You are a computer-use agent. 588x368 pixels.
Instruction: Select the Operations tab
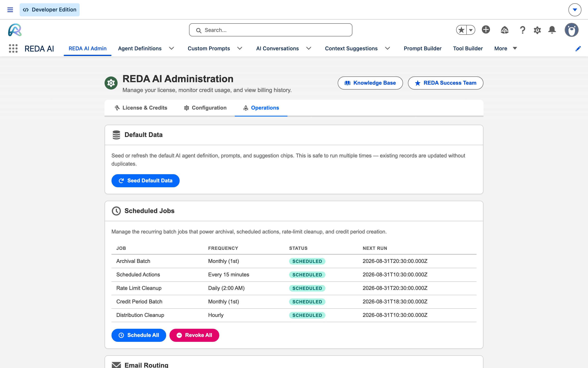(261, 108)
